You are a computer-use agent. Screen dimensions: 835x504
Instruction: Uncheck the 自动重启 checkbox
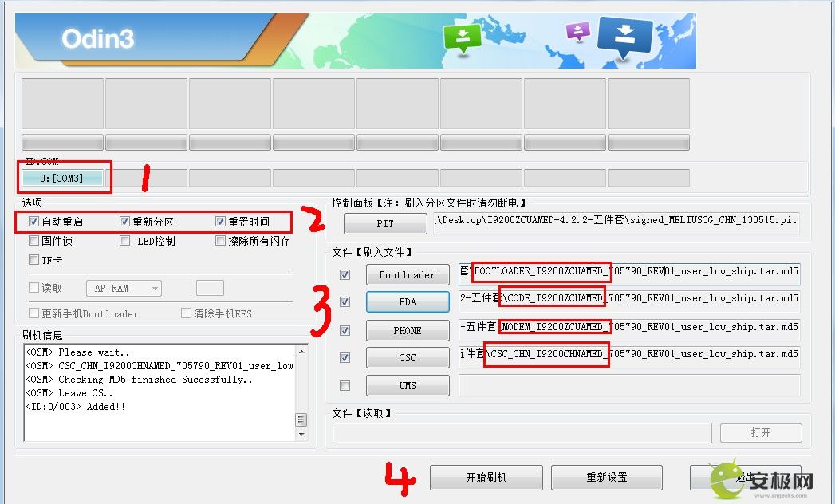pyautogui.click(x=34, y=222)
